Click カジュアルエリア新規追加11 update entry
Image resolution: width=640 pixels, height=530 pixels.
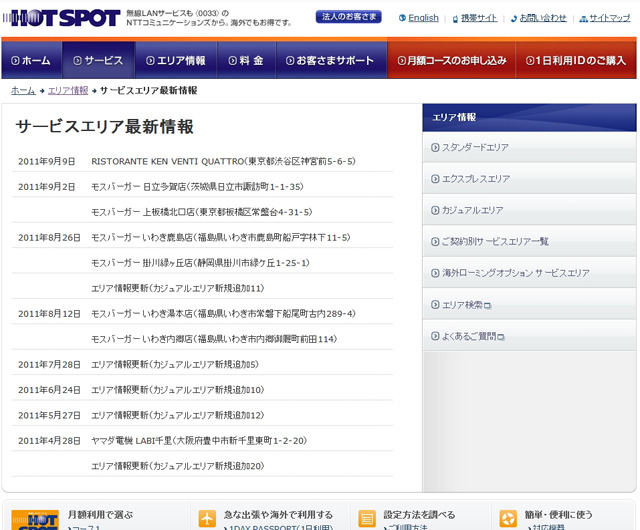coord(178,288)
